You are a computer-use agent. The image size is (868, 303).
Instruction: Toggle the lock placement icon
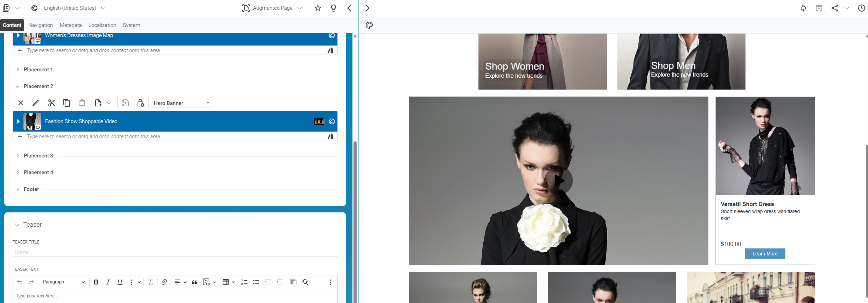[x=141, y=103]
